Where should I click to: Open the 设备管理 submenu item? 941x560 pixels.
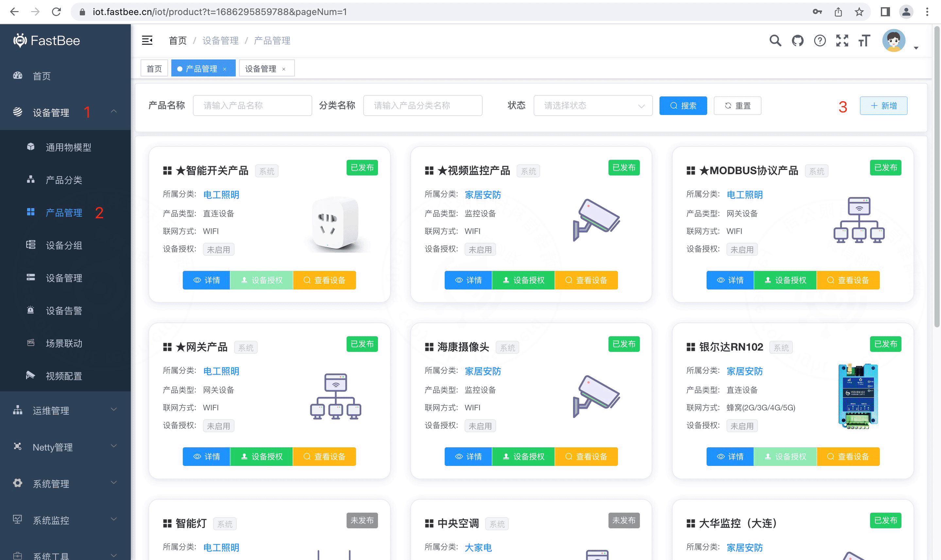pyautogui.click(x=65, y=278)
